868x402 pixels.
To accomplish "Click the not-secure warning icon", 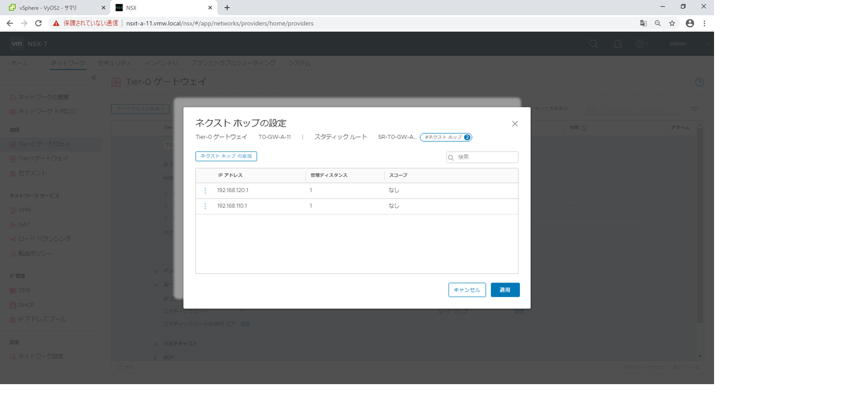I will pos(56,23).
